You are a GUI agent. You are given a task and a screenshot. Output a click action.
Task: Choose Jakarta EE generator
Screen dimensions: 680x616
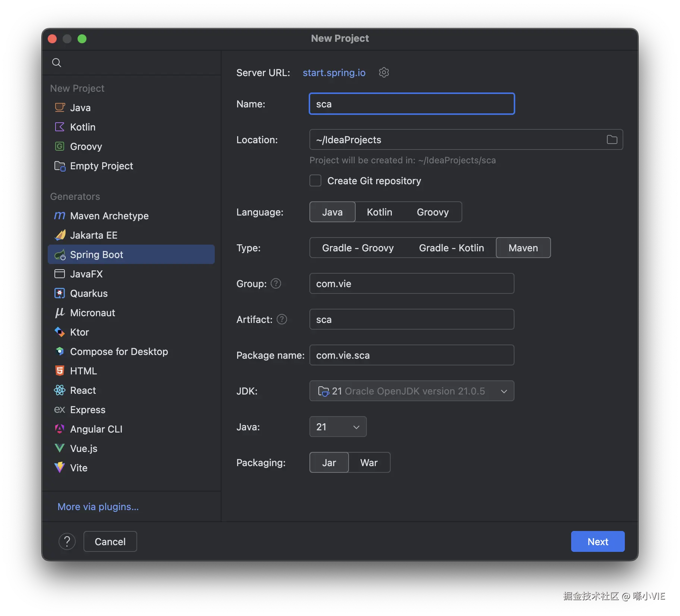click(94, 235)
